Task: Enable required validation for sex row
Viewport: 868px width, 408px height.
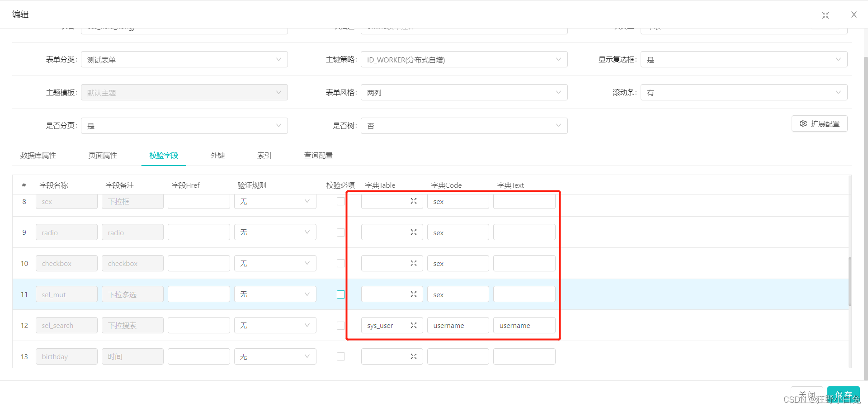Action: pyautogui.click(x=340, y=201)
